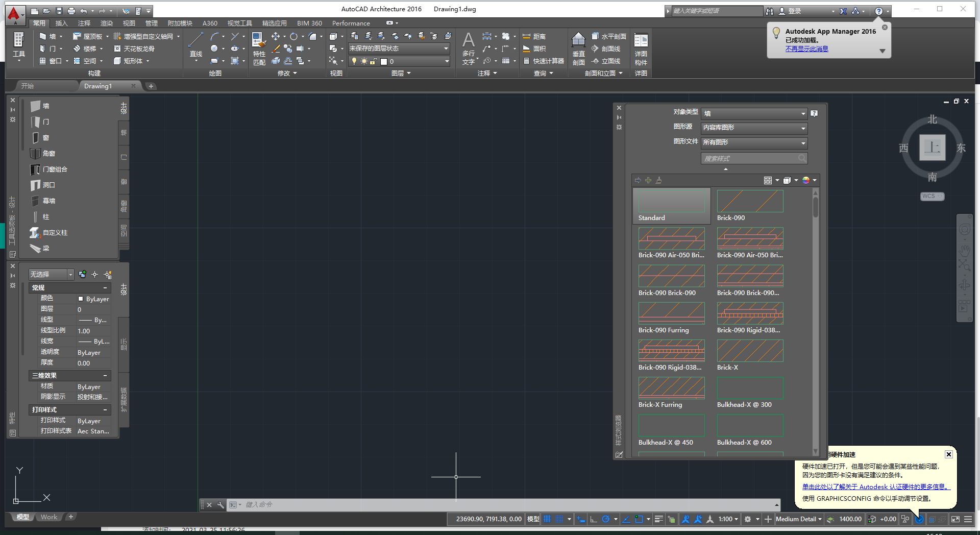Toggle hardware acceleration icon in status bar
Screen dimensions: 980x535
point(919,519)
